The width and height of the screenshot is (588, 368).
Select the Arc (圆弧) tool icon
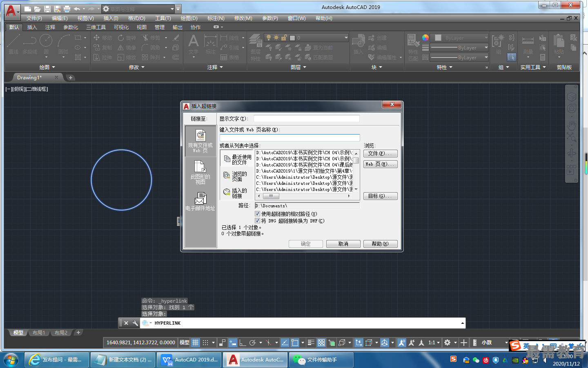tap(63, 41)
